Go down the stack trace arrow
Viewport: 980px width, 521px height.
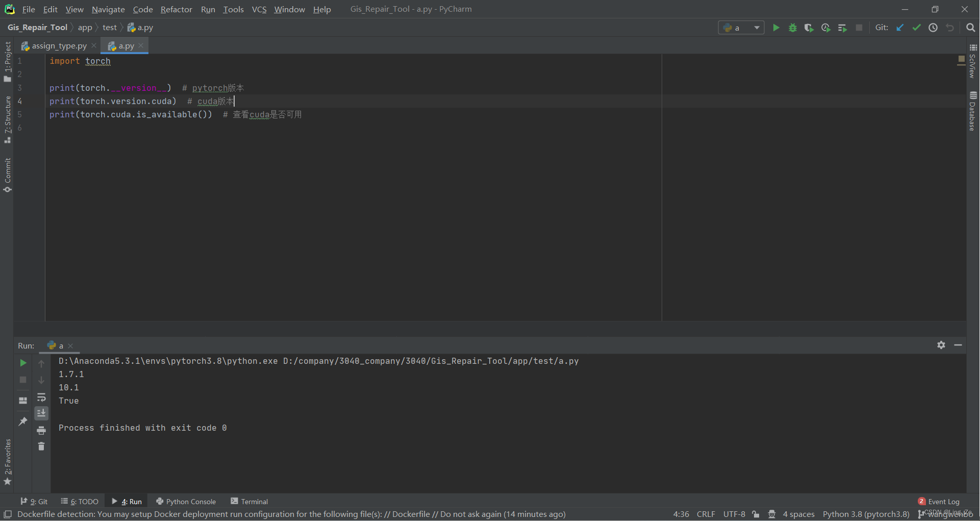[x=41, y=380]
